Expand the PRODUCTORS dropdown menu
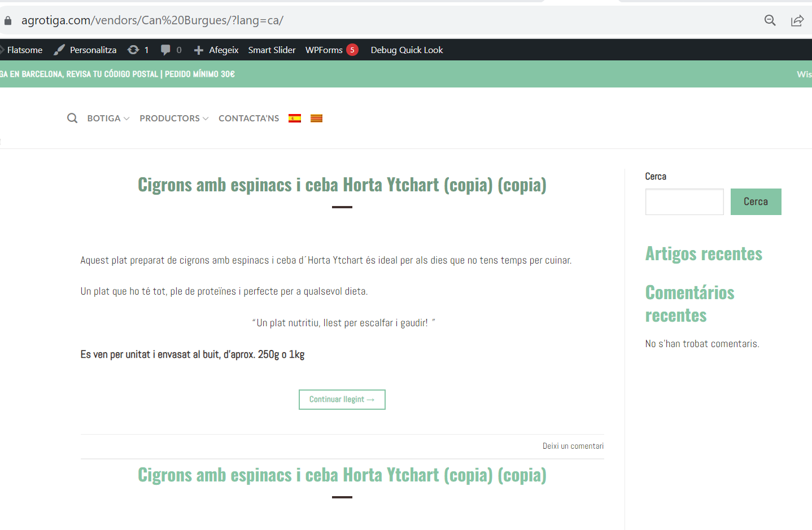 174,118
